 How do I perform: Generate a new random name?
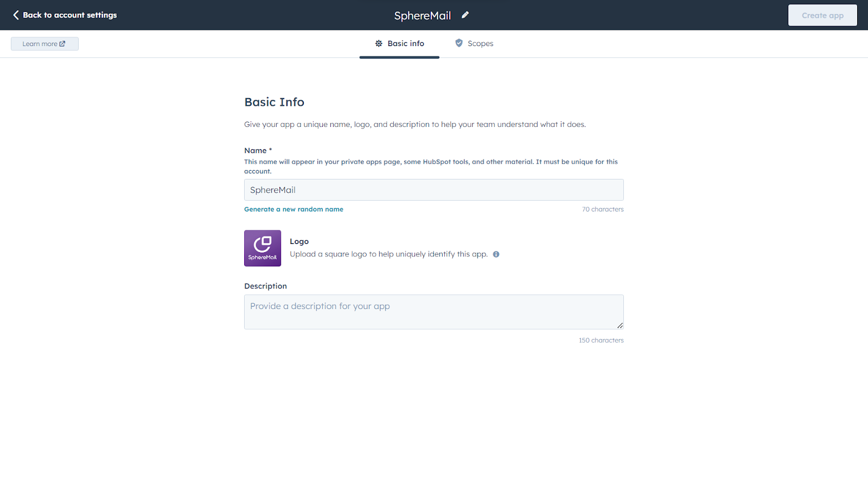pyautogui.click(x=293, y=209)
